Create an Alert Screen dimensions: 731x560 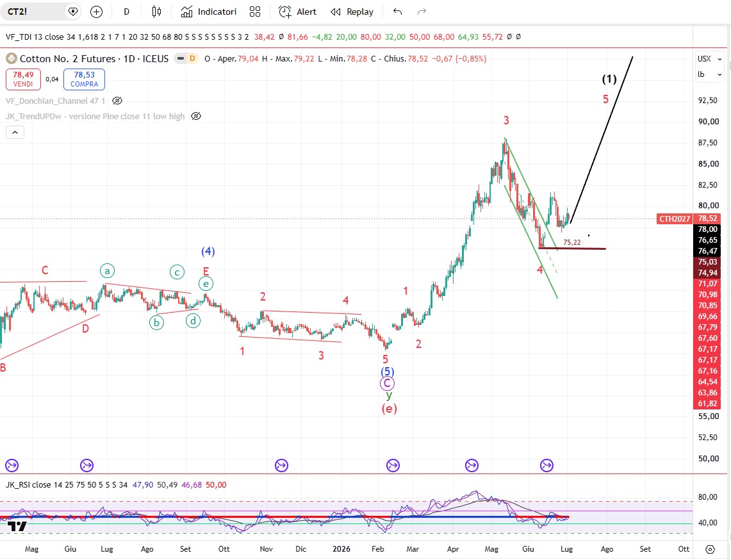tap(297, 12)
